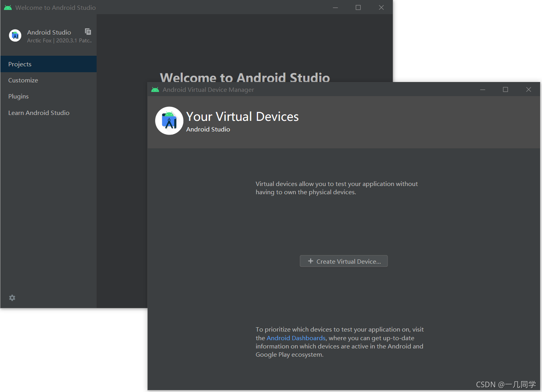The height and width of the screenshot is (392, 542).
Task: Click the Android icon in Device Manager title bar
Action: pyautogui.click(x=155, y=89)
